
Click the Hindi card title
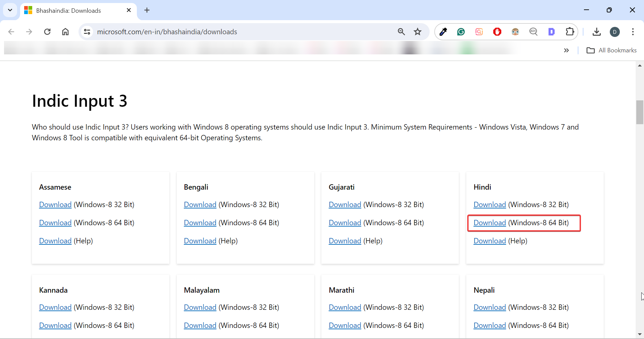pos(482,187)
